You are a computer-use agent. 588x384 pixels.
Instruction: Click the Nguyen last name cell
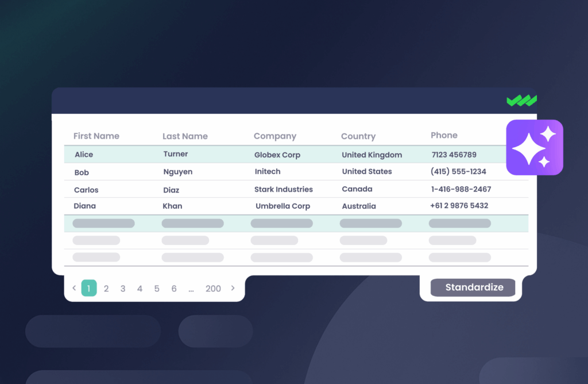tap(178, 171)
